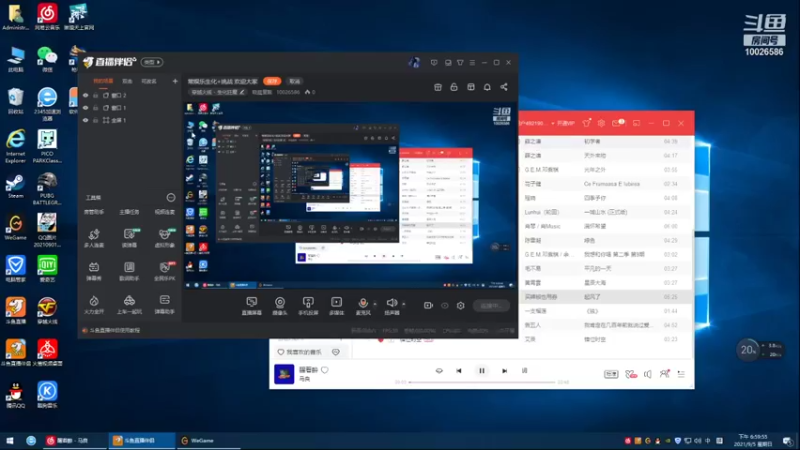The height and width of the screenshot is (450, 800).
Task: Mute the 扬声器 speaker
Action: coord(392,306)
